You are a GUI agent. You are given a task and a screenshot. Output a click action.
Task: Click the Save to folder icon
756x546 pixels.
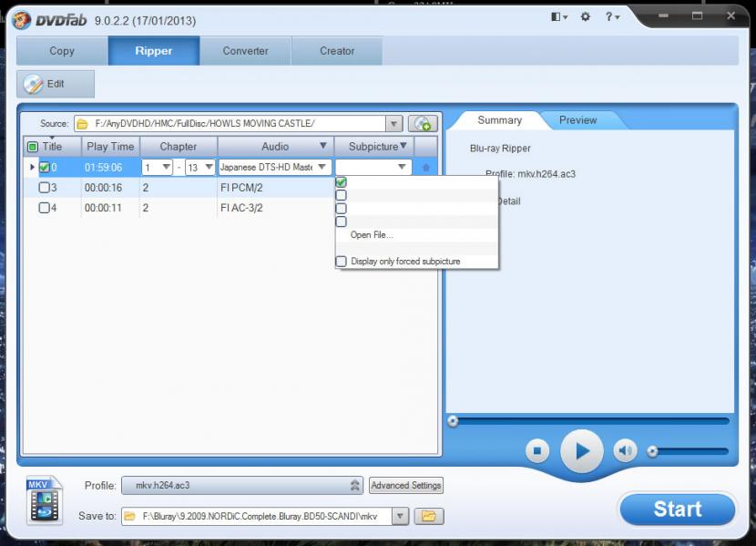coord(129,517)
